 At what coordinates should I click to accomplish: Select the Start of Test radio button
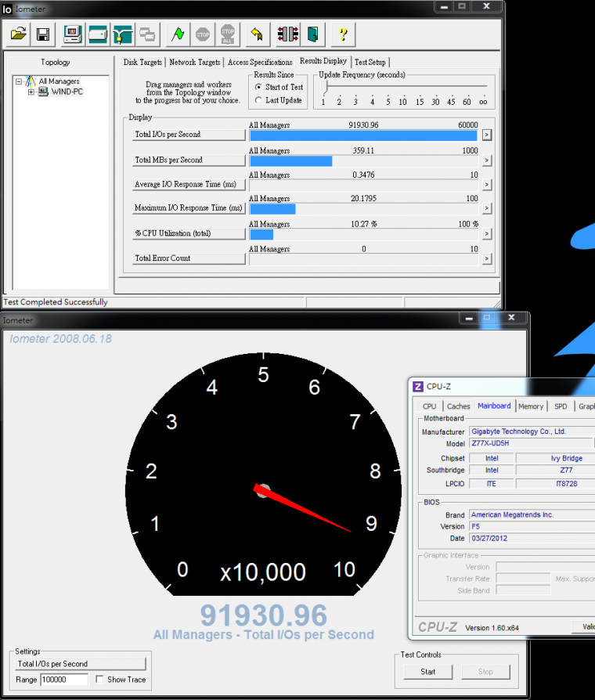[259, 87]
